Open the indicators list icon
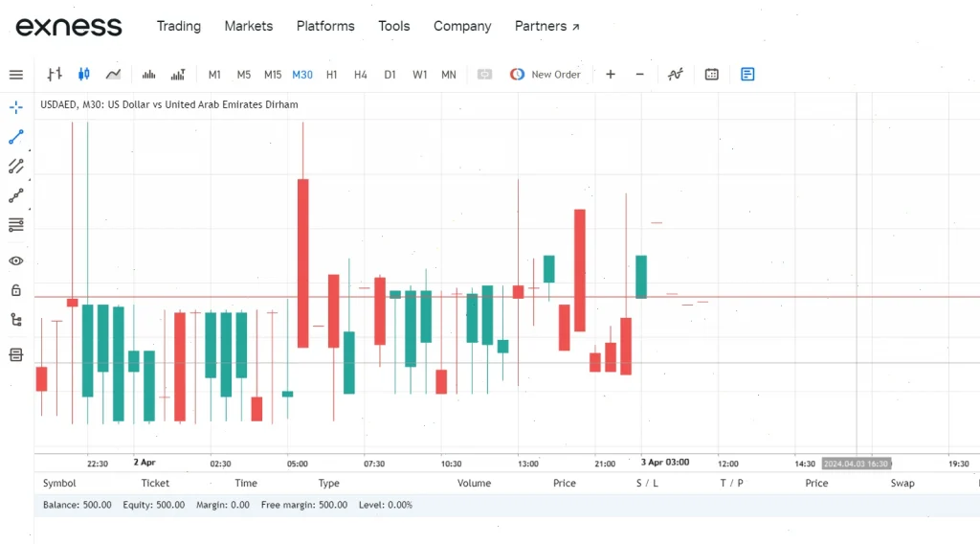This screenshot has width=980, height=544. point(675,75)
